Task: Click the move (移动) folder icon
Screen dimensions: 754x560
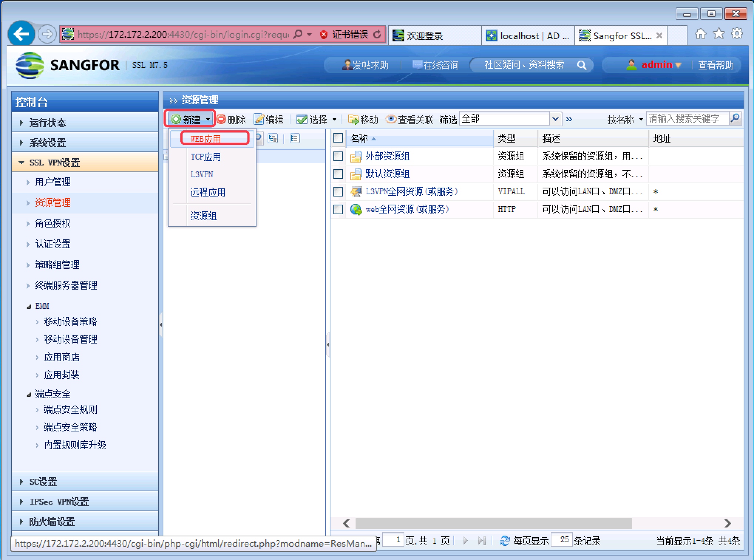Action: [x=353, y=119]
